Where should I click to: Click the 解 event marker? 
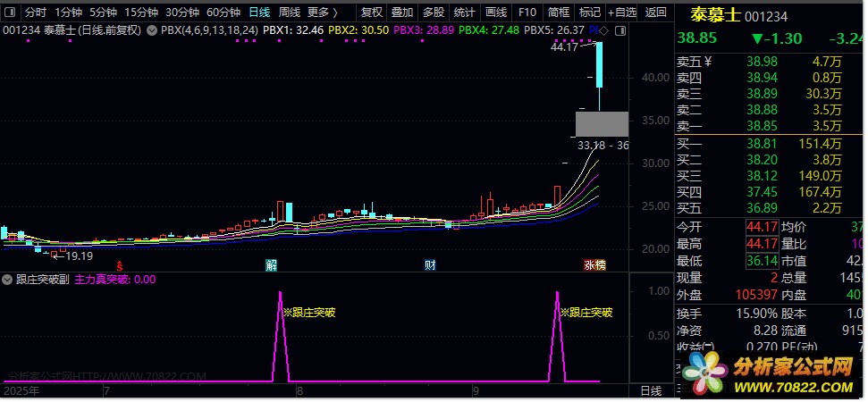click(271, 265)
